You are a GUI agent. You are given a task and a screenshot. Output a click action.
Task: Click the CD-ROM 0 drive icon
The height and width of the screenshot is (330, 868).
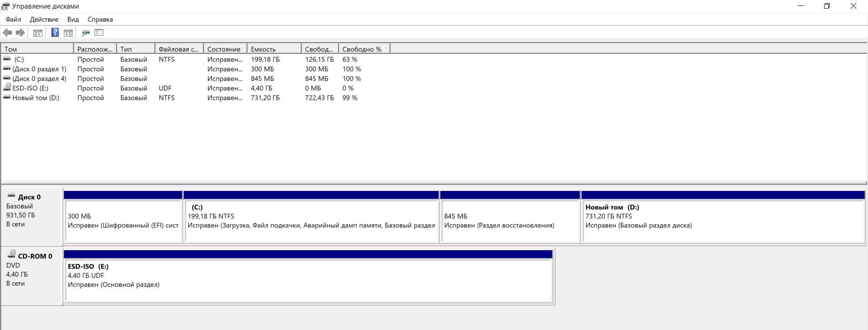pos(12,254)
